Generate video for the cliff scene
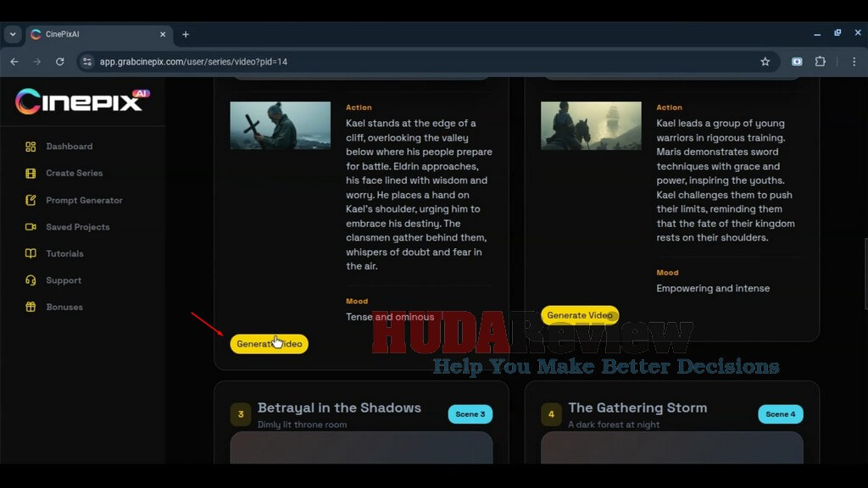Image resolution: width=868 pixels, height=488 pixels. (x=269, y=344)
